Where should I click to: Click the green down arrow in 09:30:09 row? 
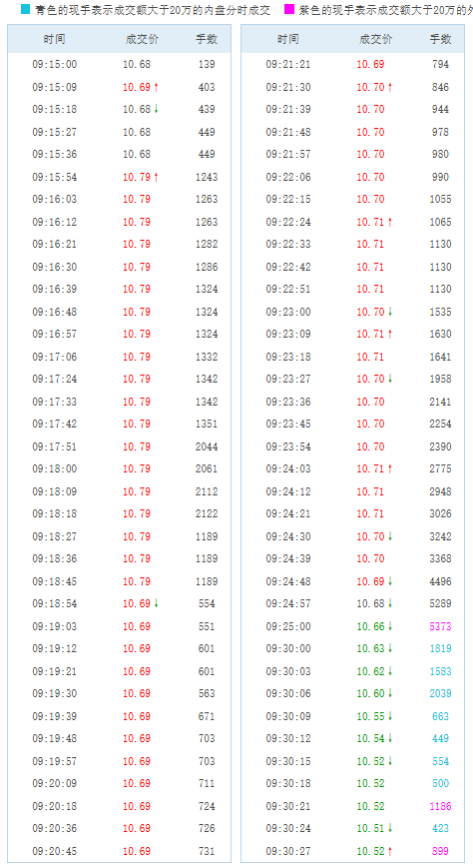pyautogui.click(x=390, y=716)
